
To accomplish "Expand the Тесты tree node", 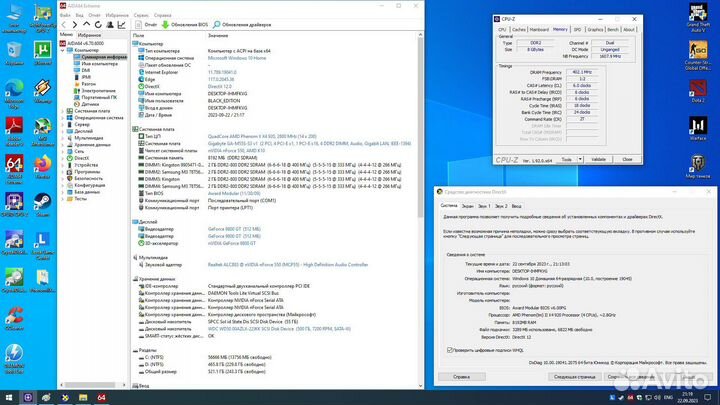I will point(63,199).
